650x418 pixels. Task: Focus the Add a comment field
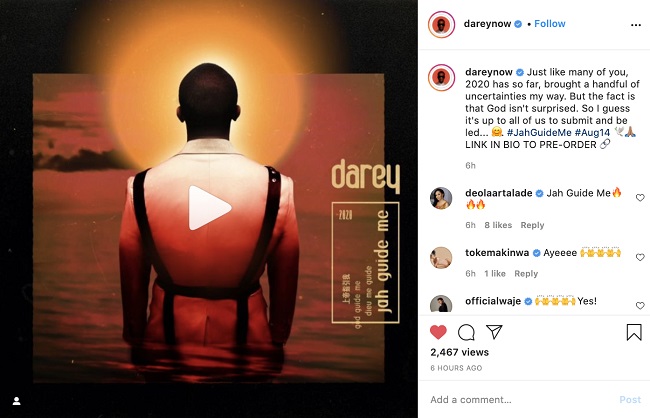coord(522,400)
